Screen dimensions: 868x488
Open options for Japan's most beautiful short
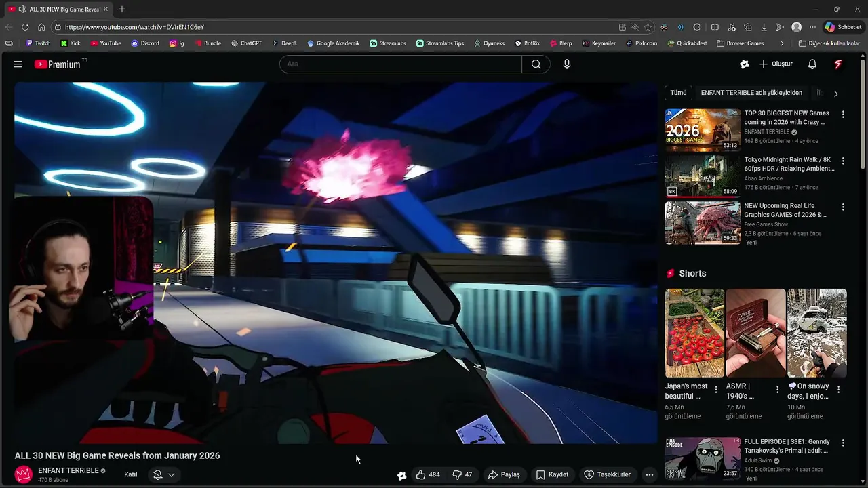point(716,390)
